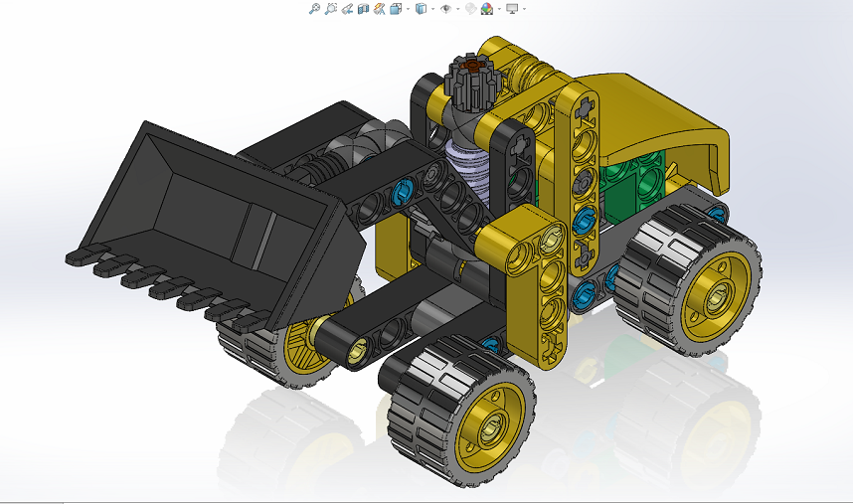Open Dynamic Annotation Views icon
Screen dimensions: 853x504
(x=380, y=9)
